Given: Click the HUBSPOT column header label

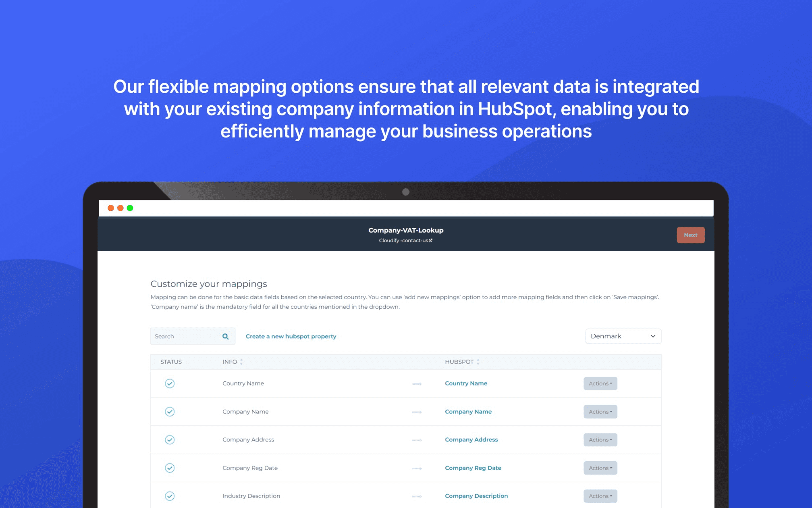Looking at the screenshot, I should pos(459,362).
